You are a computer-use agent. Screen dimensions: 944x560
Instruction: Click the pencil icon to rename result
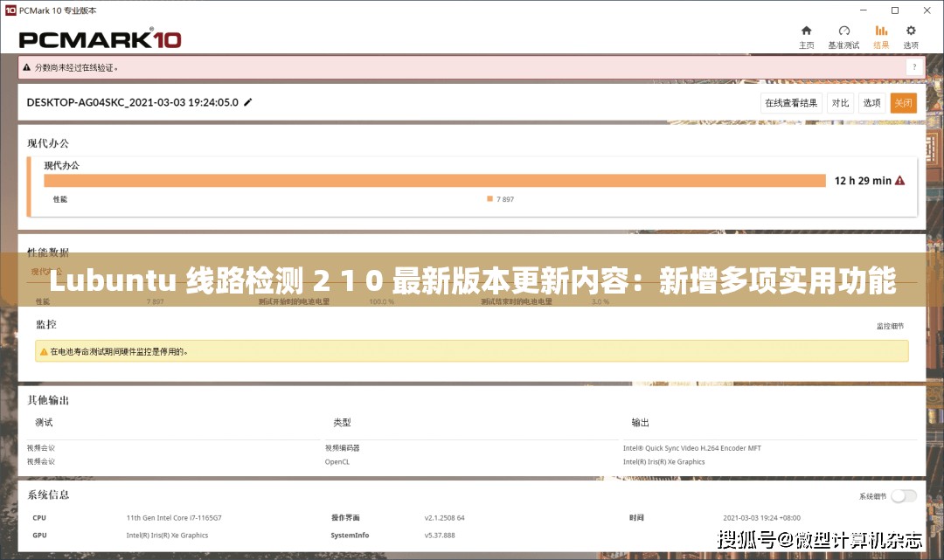click(247, 102)
